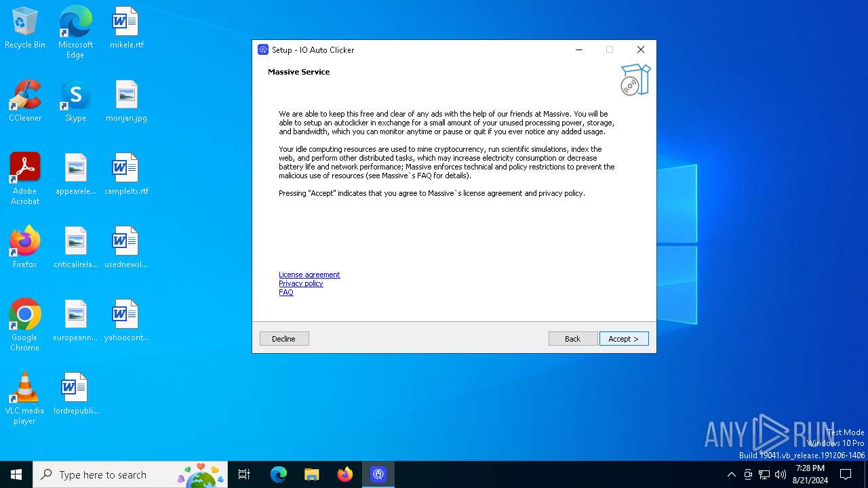Viewport: 868px width, 488px height.
Task: Open the Windows Start menu
Action: (x=16, y=474)
